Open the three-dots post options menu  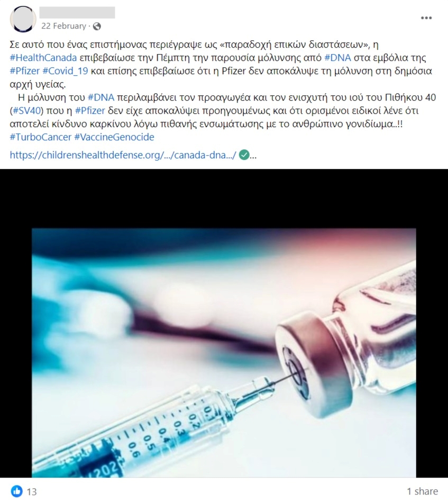(x=426, y=18)
